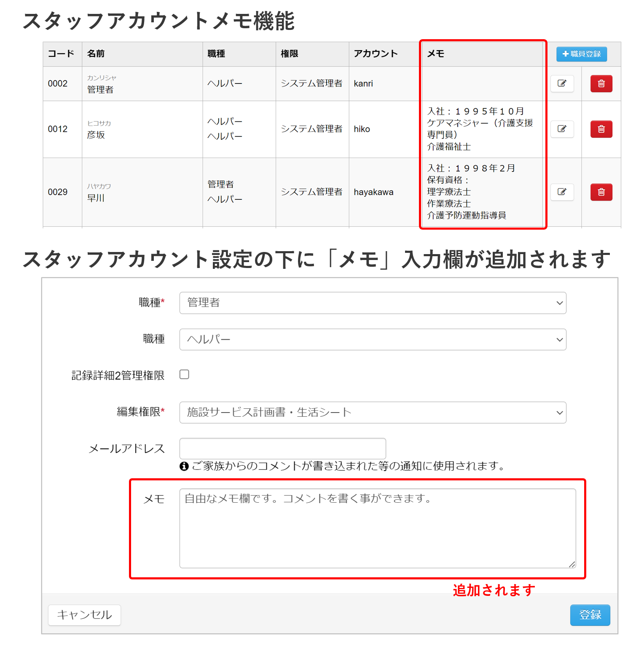Click the resize handle of the memo textarea
644x654 pixels.
[x=572, y=564]
